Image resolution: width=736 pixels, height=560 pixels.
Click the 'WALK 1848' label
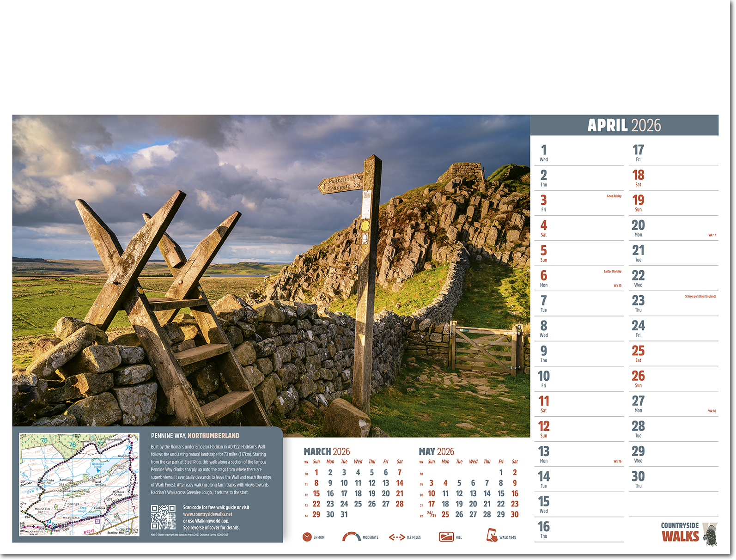508,537
